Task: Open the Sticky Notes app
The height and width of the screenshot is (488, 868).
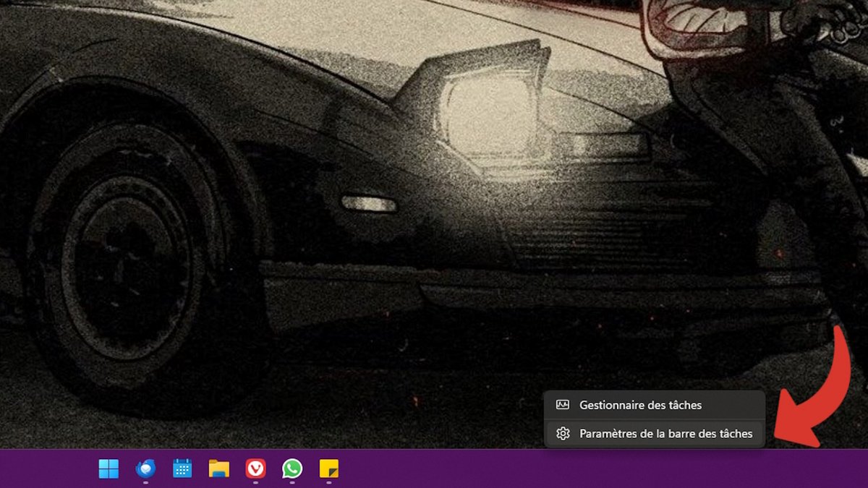Action: pyautogui.click(x=329, y=469)
